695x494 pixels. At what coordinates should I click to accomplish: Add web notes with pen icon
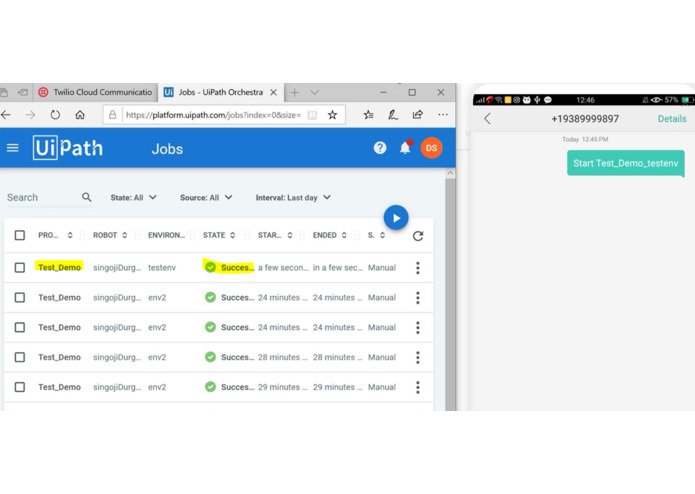[x=393, y=115]
